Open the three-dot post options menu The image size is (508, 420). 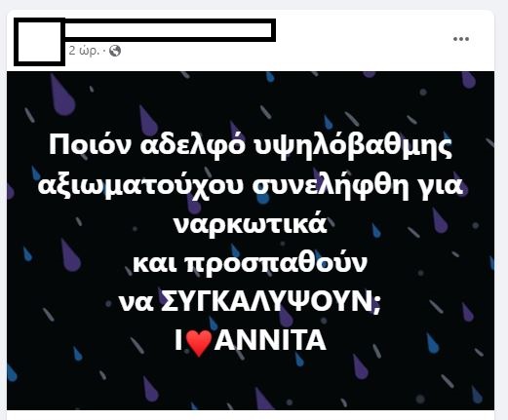click(461, 39)
